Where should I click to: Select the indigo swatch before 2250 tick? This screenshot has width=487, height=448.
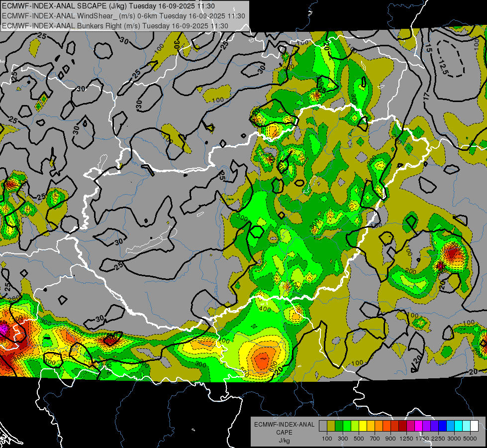point(434,426)
